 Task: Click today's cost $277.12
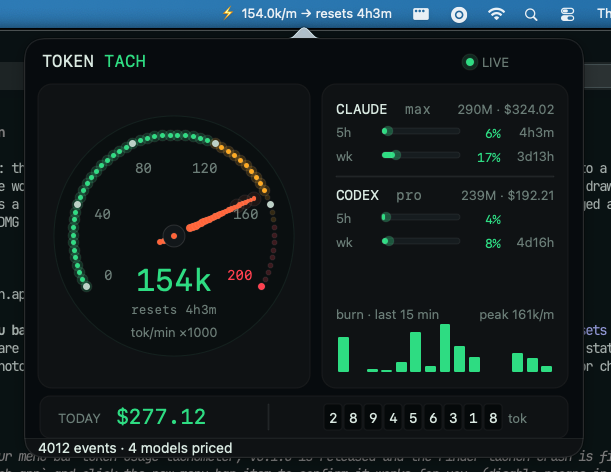pyautogui.click(x=161, y=417)
